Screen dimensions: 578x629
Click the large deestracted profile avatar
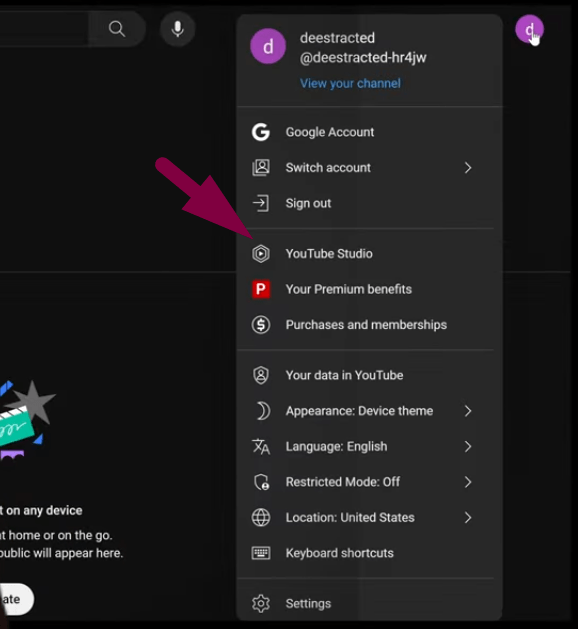(x=268, y=46)
